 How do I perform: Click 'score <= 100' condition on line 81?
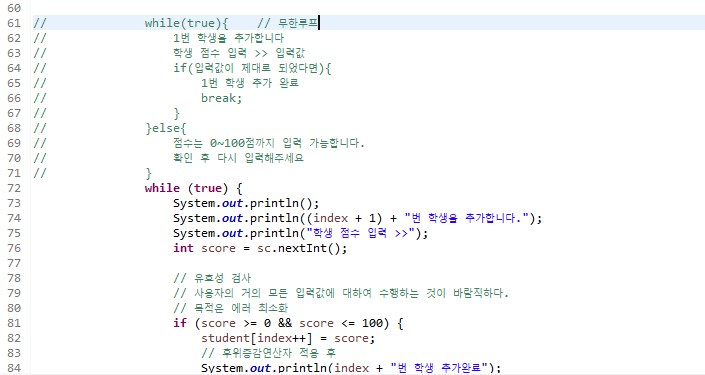point(341,323)
